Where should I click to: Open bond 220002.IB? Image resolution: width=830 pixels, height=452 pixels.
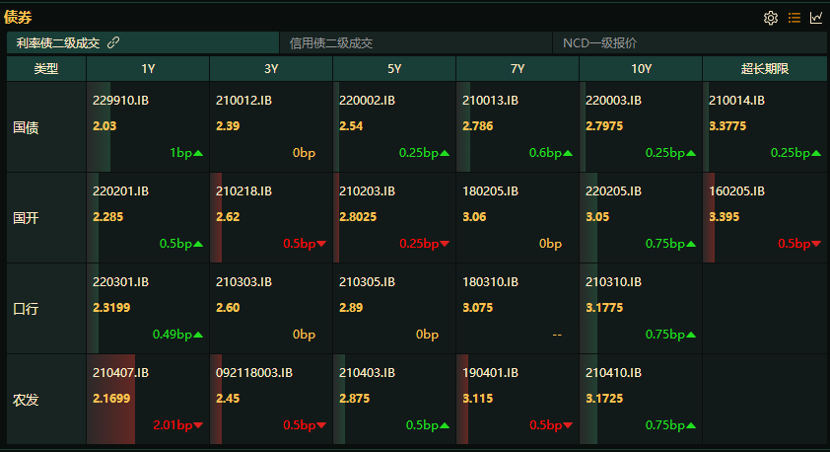point(367,101)
